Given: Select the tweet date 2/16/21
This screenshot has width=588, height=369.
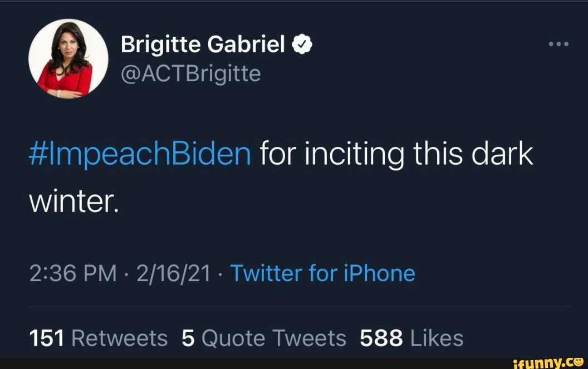Looking at the screenshot, I should pos(173,273).
